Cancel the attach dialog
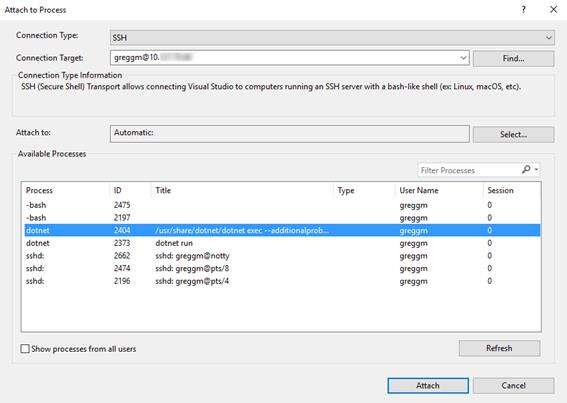Image resolution: width=567 pixels, height=403 pixels. click(x=513, y=386)
